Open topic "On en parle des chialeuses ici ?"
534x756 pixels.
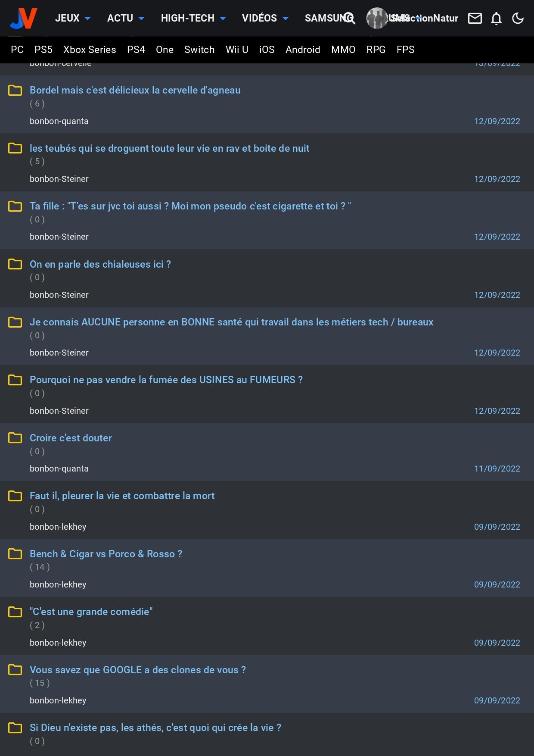point(100,264)
